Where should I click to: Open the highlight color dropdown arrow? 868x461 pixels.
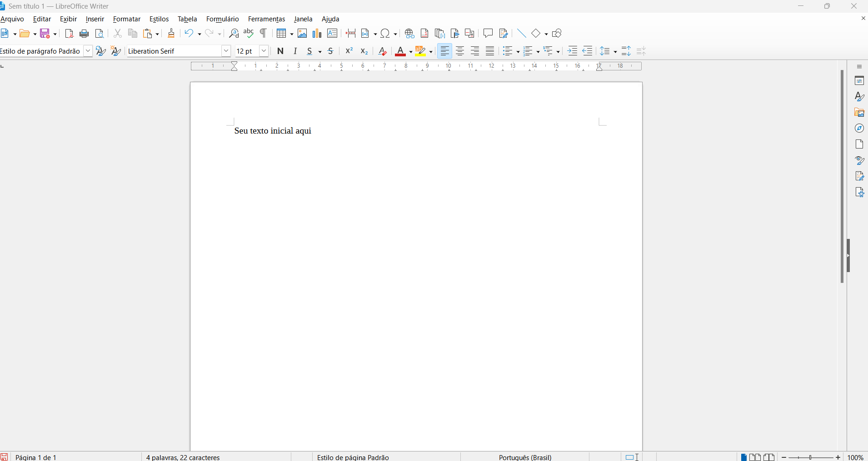[x=431, y=52]
